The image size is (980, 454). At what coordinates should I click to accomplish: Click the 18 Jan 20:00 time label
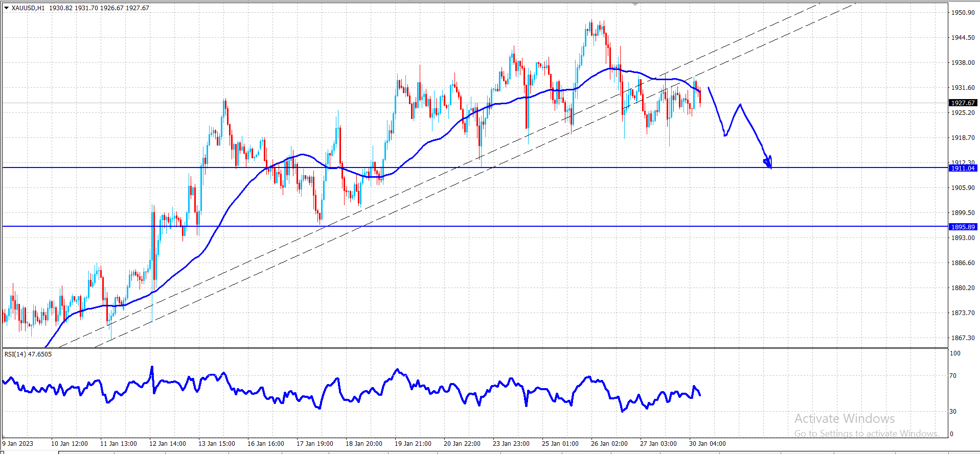(x=363, y=444)
